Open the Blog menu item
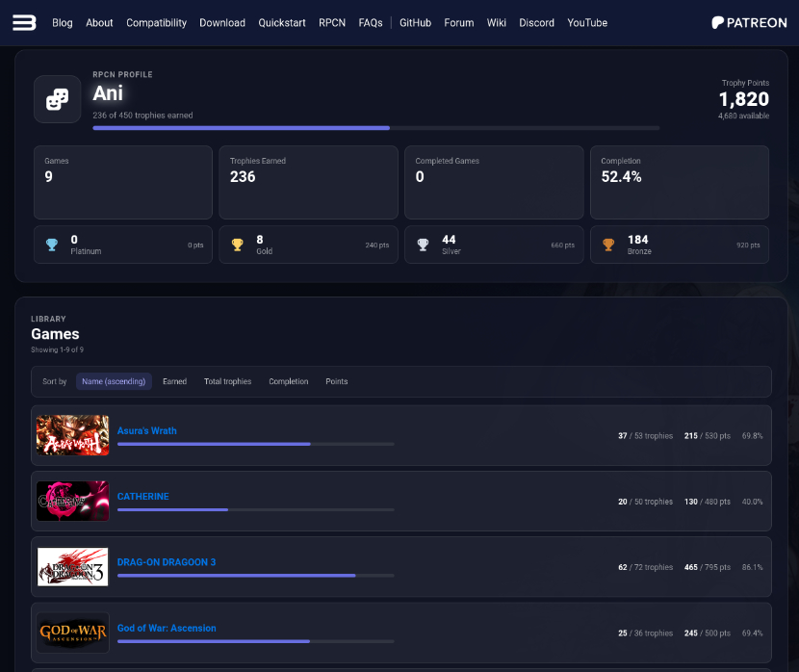 click(x=63, y=23)
